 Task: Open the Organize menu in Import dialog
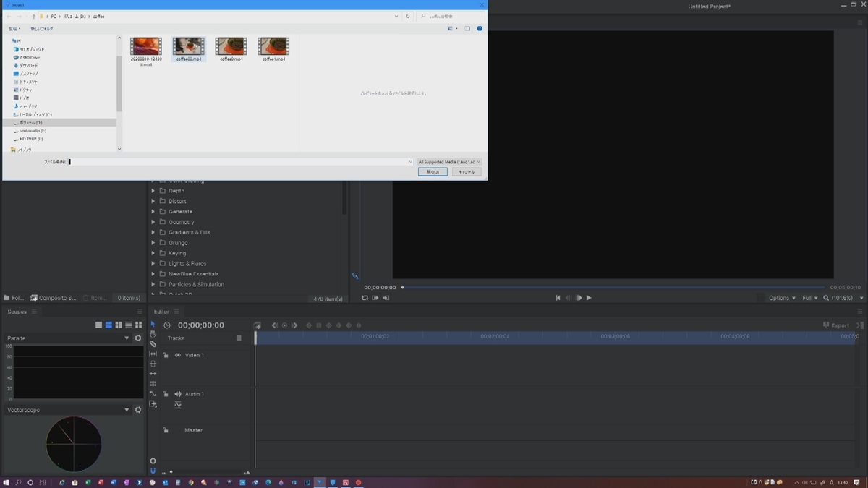click(14, 29)
